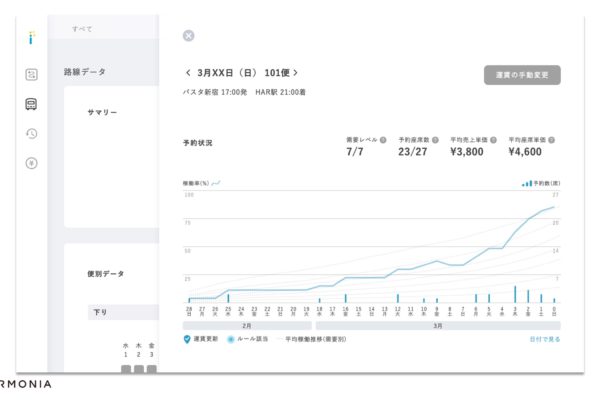Open the history clock sidebar icon
Image resolution: width=600 pixels, height=400 pixels.
tap(31, 134)
